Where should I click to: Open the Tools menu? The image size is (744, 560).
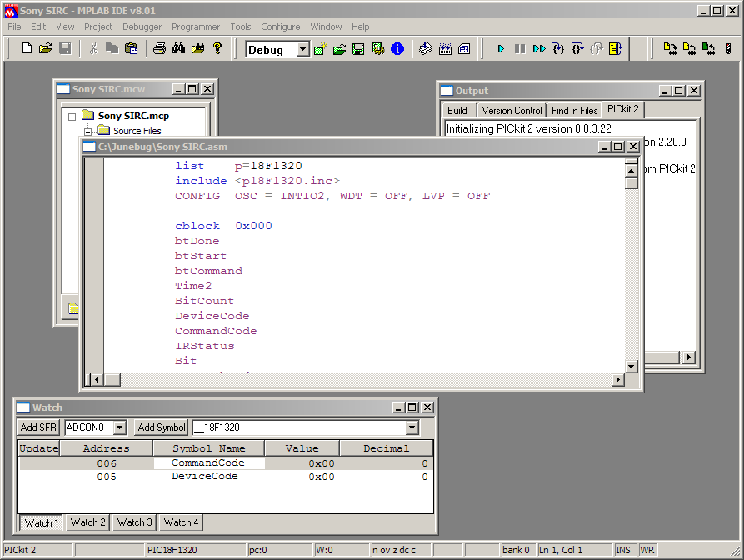click(x=241, y=27)
